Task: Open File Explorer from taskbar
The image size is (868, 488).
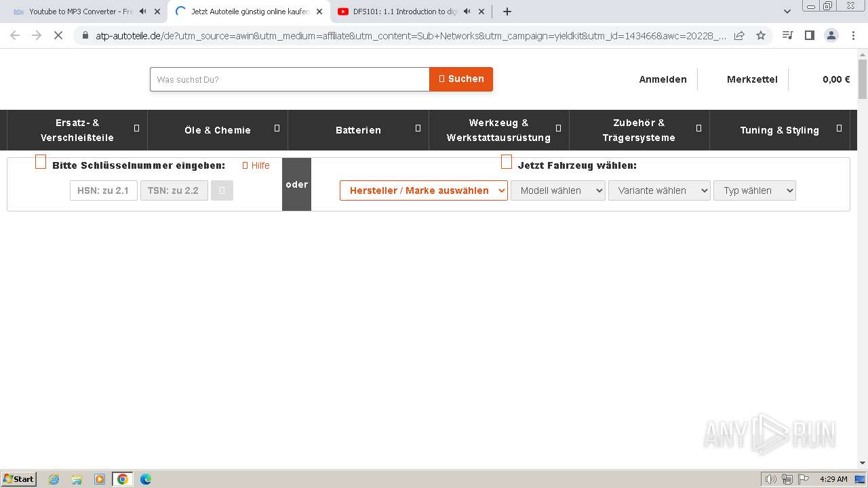Action: [x=77, y=479]
